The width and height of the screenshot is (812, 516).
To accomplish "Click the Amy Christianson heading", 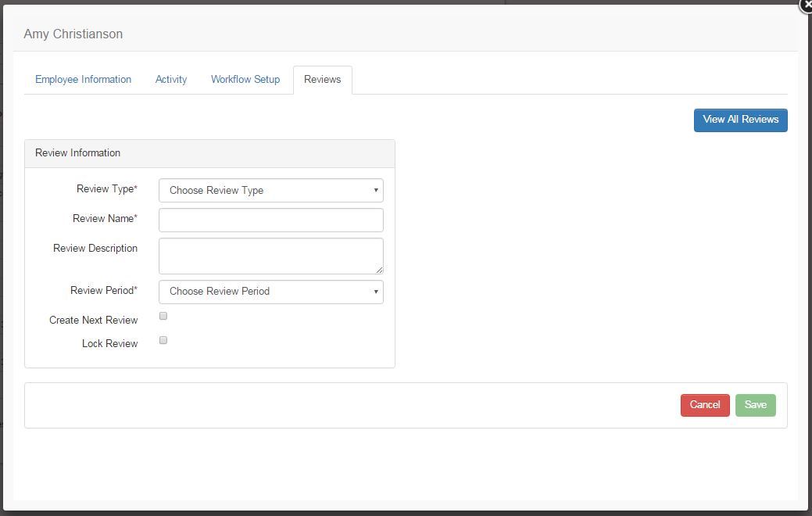I will pos(73,34).
